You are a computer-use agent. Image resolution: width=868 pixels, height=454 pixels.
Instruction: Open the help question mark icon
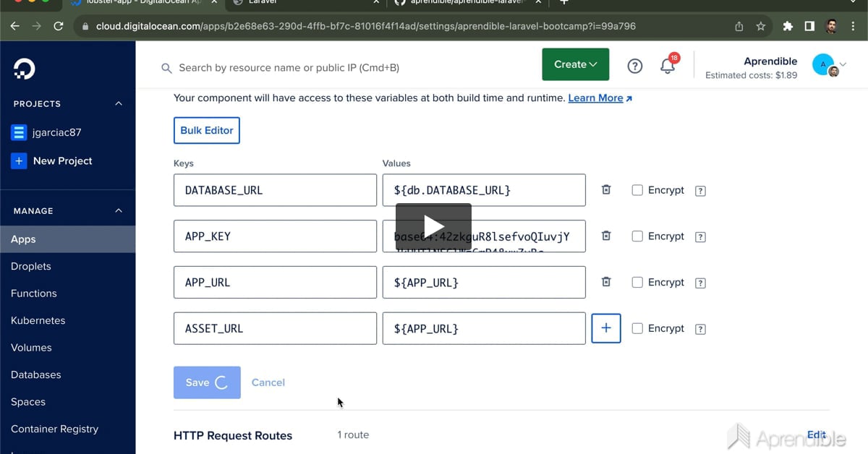tap(634, 66)
